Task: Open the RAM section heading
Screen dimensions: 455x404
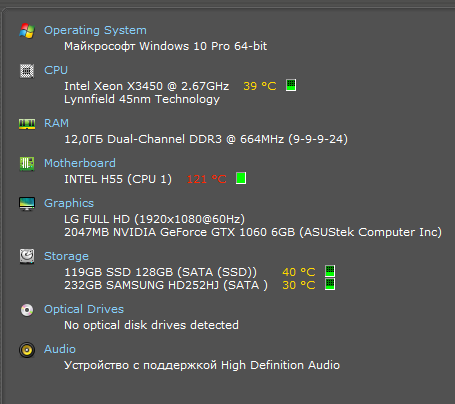Action: pyautogui.click(x=56, y=123)
